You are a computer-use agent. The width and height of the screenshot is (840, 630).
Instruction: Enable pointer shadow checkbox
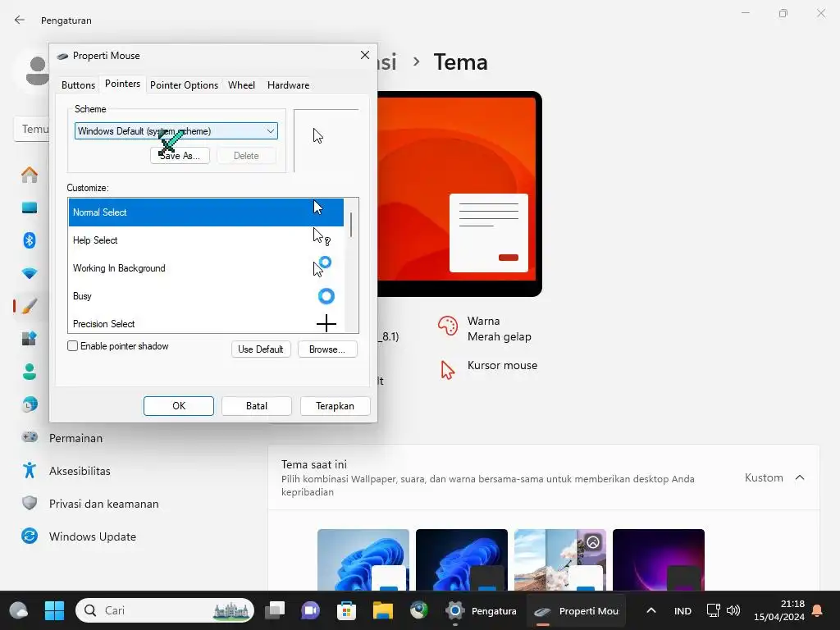73,346
